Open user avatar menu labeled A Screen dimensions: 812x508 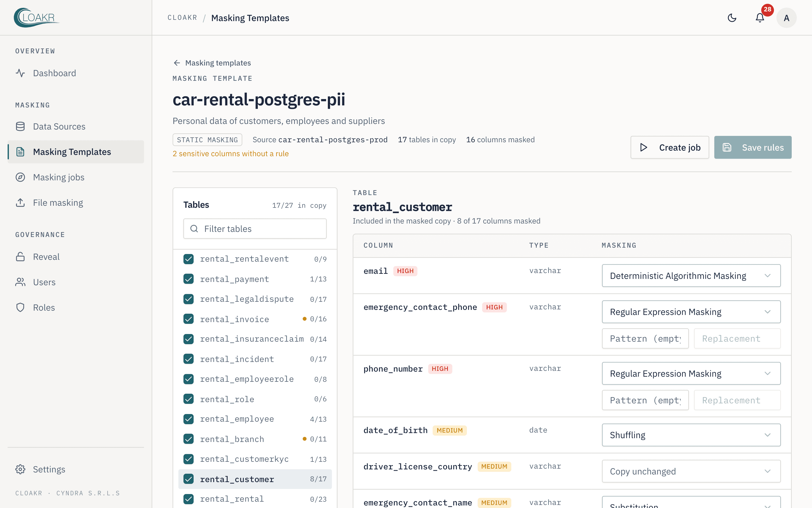[x=786, y=18]
